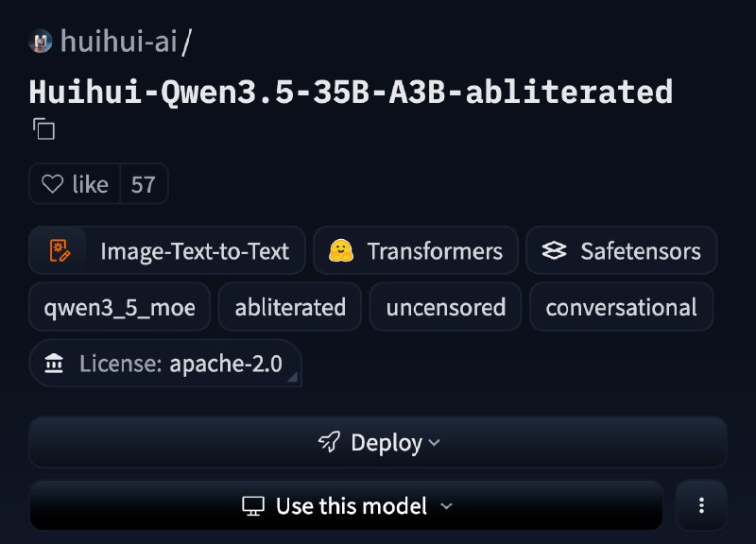
Task: Click the Safetensors stacked layers icon
Action: [x=555, y=251]
